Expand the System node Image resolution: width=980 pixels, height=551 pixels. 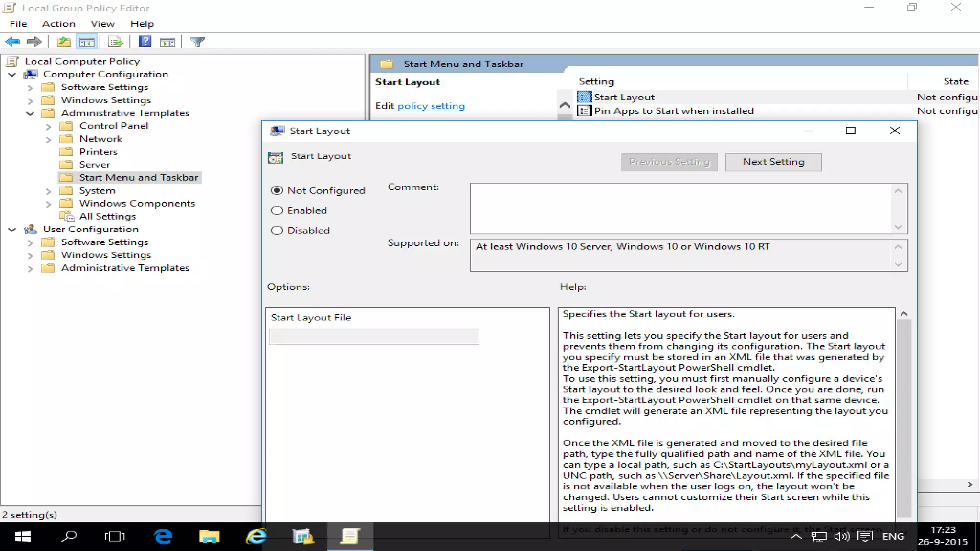tap(48, 191)
